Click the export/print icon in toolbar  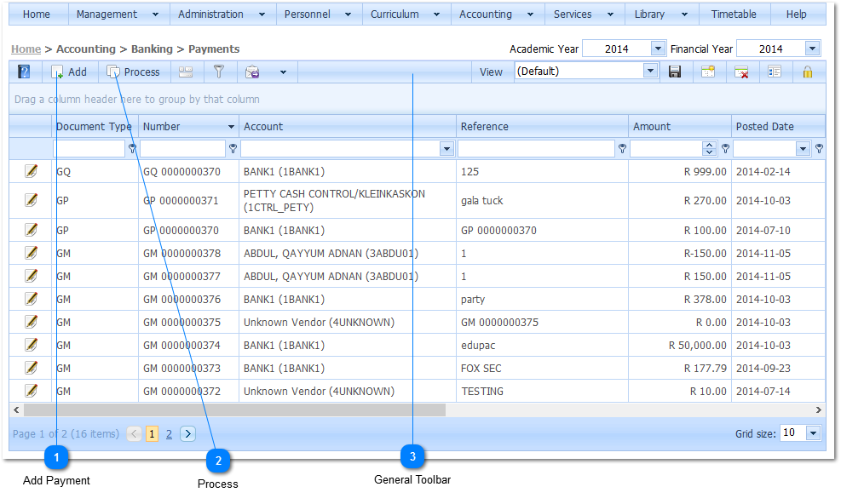(252, 72)
